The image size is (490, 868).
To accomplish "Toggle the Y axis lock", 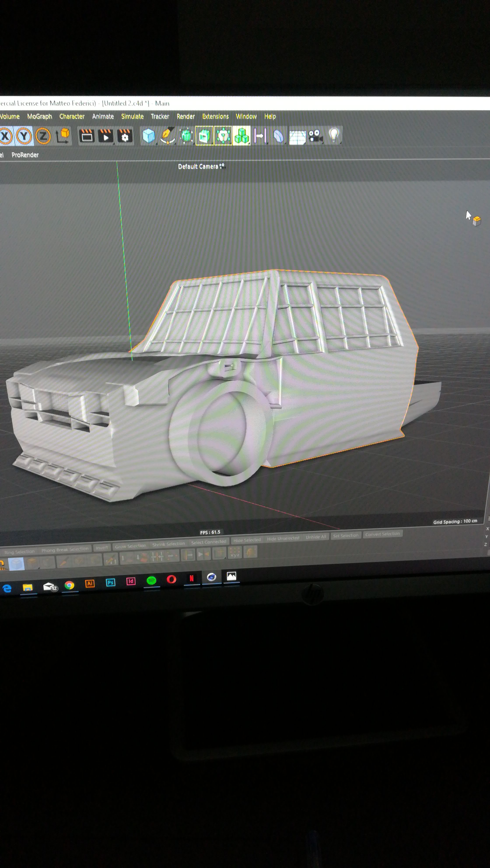I will click(x=24, y=136).
